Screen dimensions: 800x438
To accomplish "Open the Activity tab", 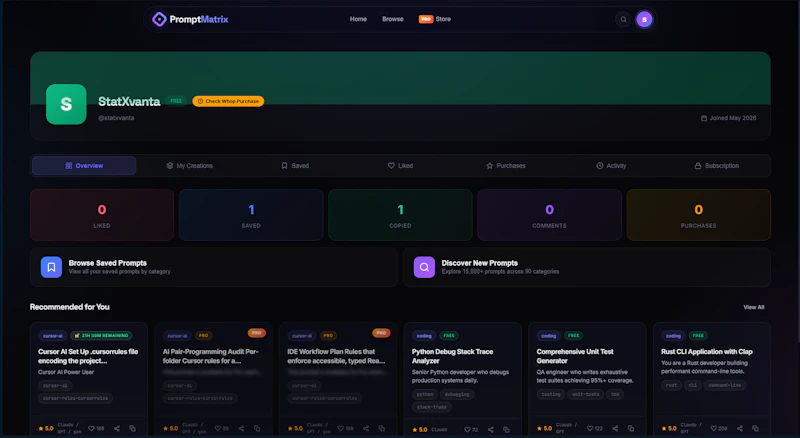I will [x=611, y=166].
